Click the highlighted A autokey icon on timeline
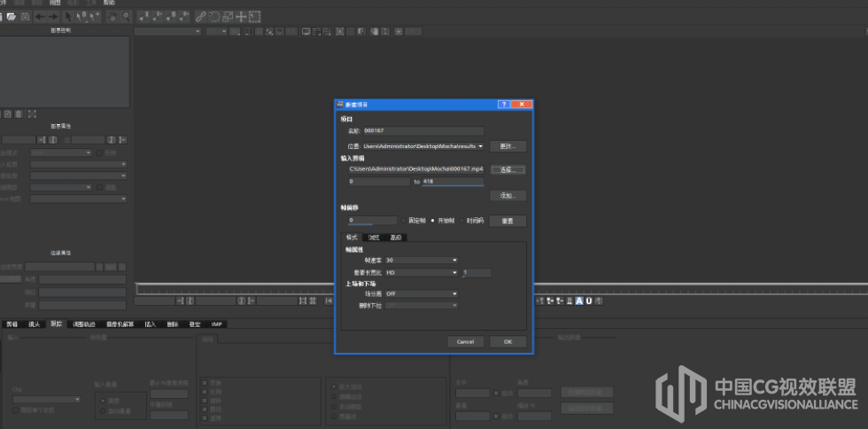This screenshot has width=868, height=429. click(579, 301)
